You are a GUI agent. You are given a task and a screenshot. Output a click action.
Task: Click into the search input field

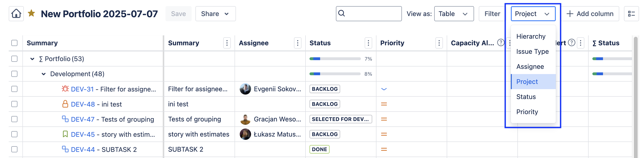click(x=372, y=14)
